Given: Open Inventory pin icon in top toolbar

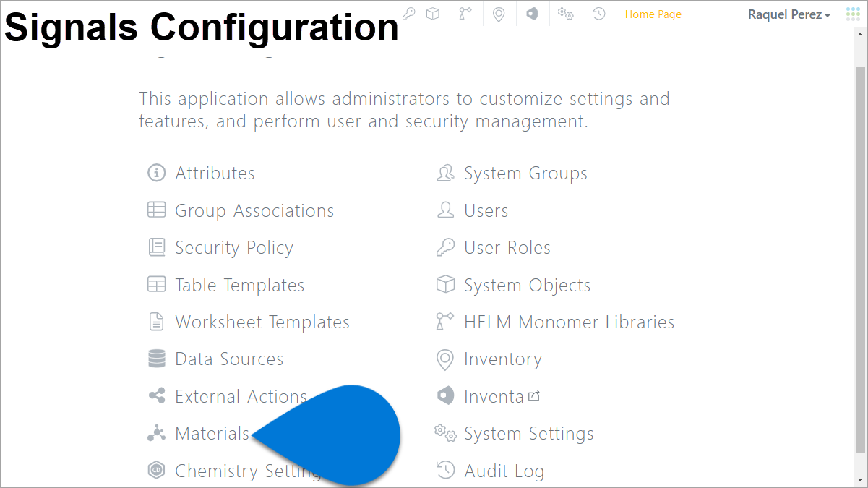Looking at the screenshot, I should tap(499, 14).
